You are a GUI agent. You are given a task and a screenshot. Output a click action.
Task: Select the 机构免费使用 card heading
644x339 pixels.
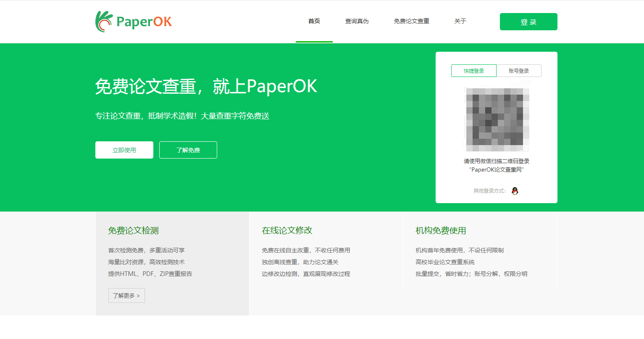pyautogui.click(x=441, y=230)
